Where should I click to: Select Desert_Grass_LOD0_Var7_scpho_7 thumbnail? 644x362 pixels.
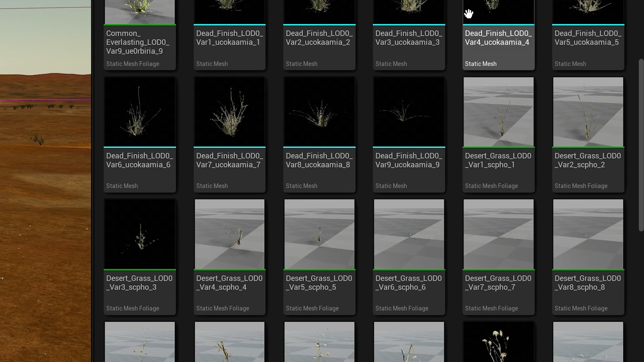tap(498, 234)
